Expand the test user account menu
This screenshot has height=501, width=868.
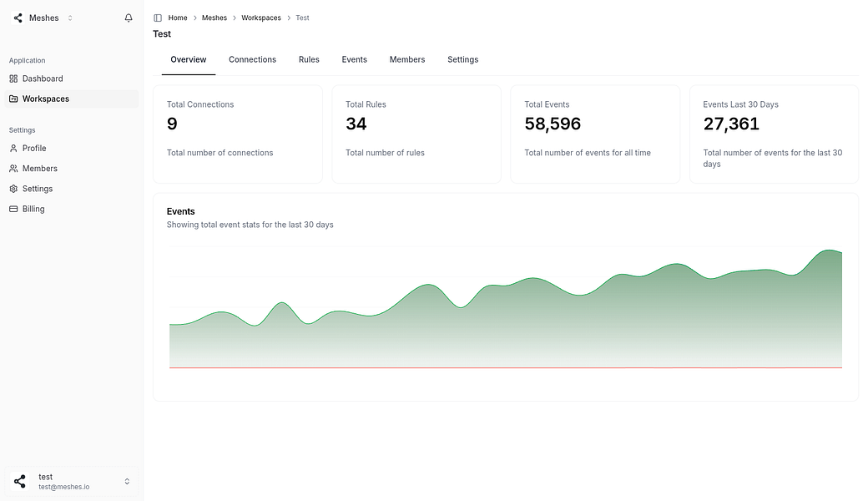click(x=127, y=482)
